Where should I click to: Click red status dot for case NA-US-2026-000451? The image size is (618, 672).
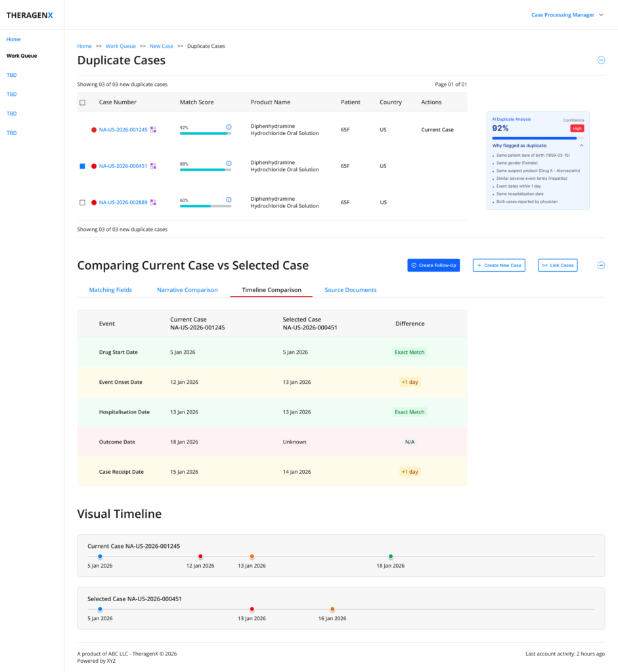pos(93,166)
